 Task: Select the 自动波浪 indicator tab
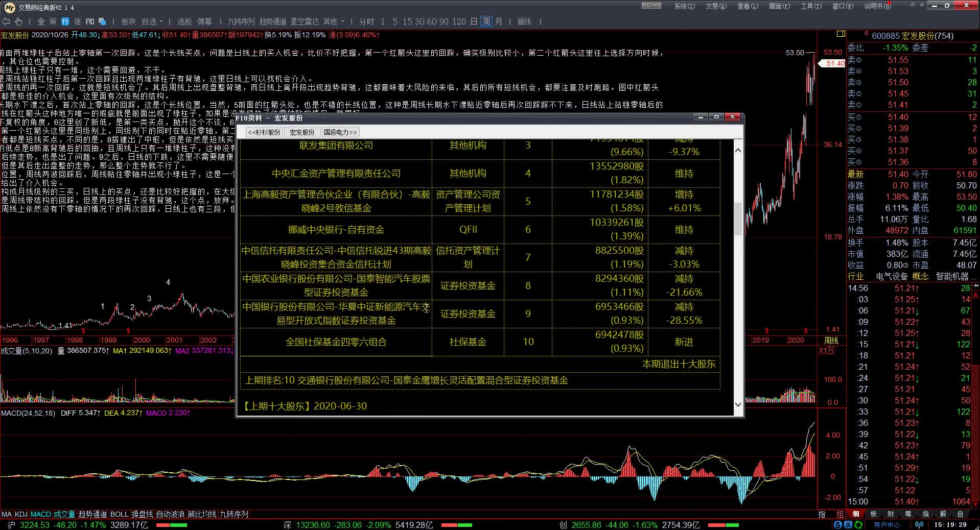click(x=171, y=514)
